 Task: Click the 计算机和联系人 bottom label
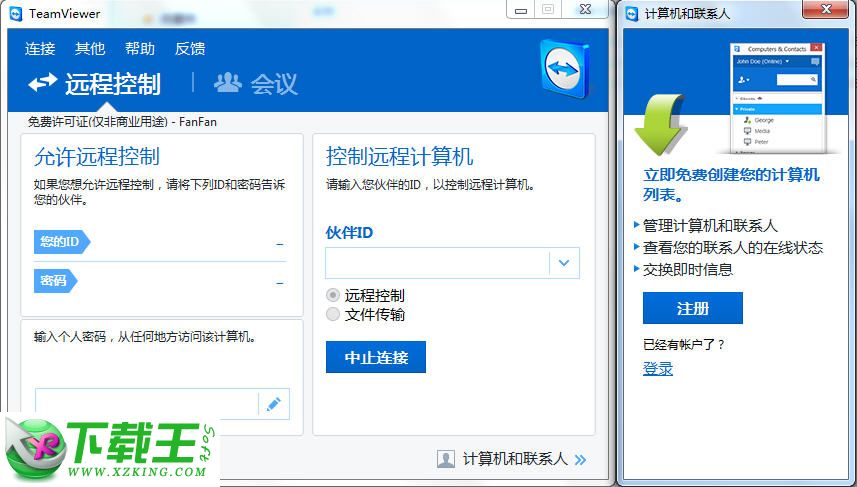[515, 459]
